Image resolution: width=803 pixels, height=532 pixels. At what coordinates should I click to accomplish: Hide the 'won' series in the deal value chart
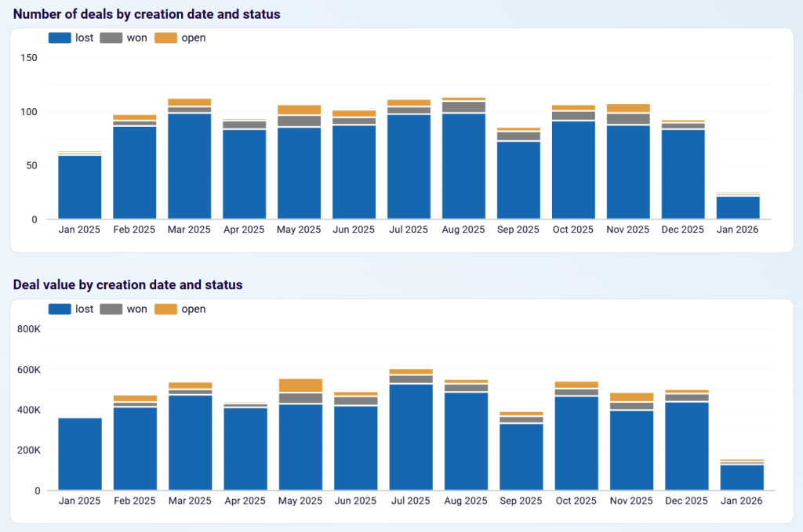(111, 309)
